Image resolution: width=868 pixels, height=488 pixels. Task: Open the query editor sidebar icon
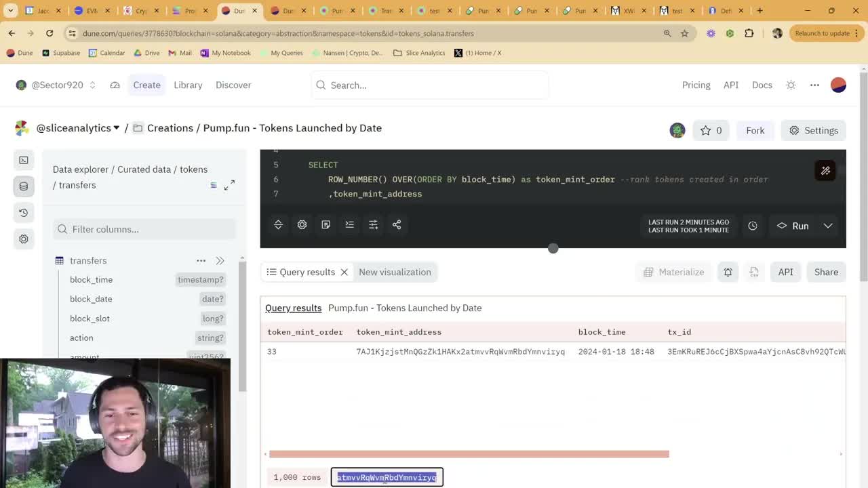tap(24, 160)
